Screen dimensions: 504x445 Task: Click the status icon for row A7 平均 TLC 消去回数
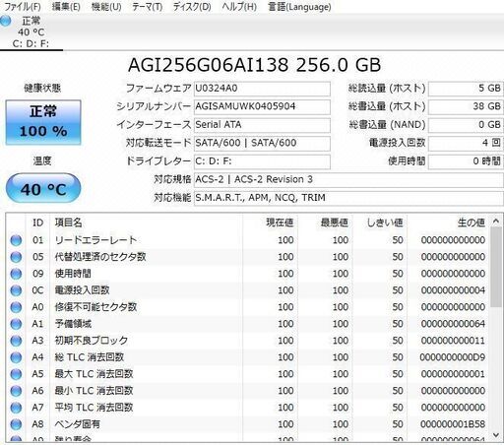coord(16,408)
